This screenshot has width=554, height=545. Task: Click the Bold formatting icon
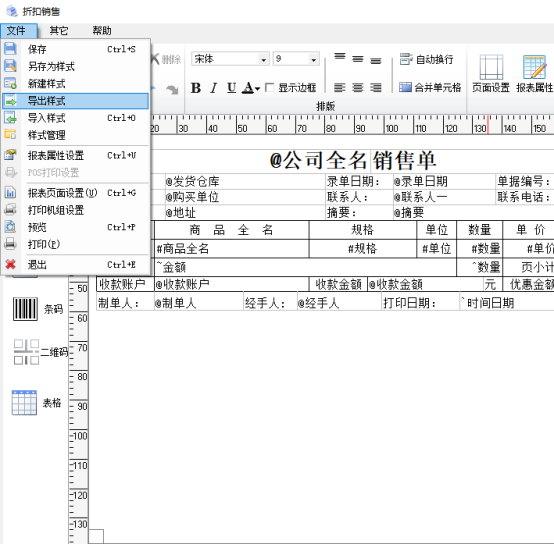pos(196,88)
